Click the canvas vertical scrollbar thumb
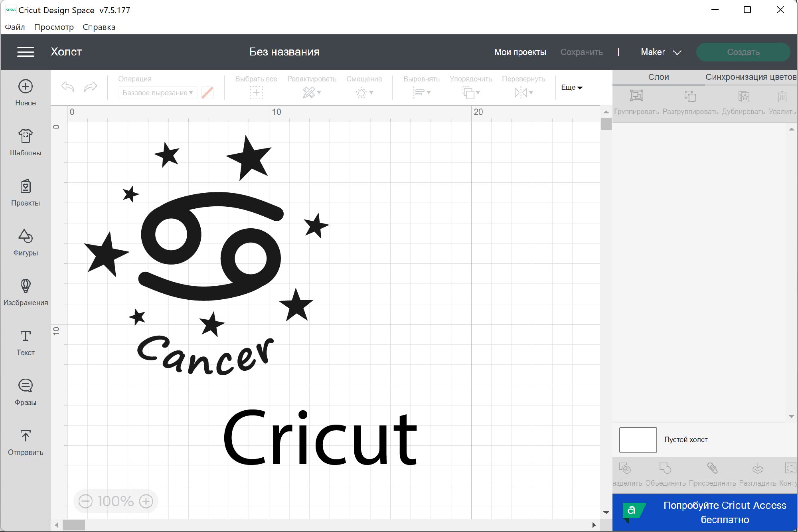The width and height of the screenshot is (798, 532). pyautogui.click(x=606, y=124)
